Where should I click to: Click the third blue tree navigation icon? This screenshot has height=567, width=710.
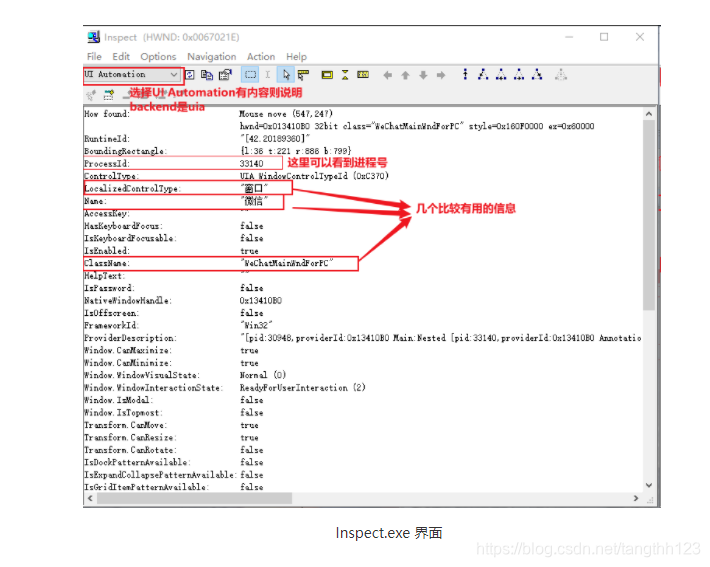(501, 74)
